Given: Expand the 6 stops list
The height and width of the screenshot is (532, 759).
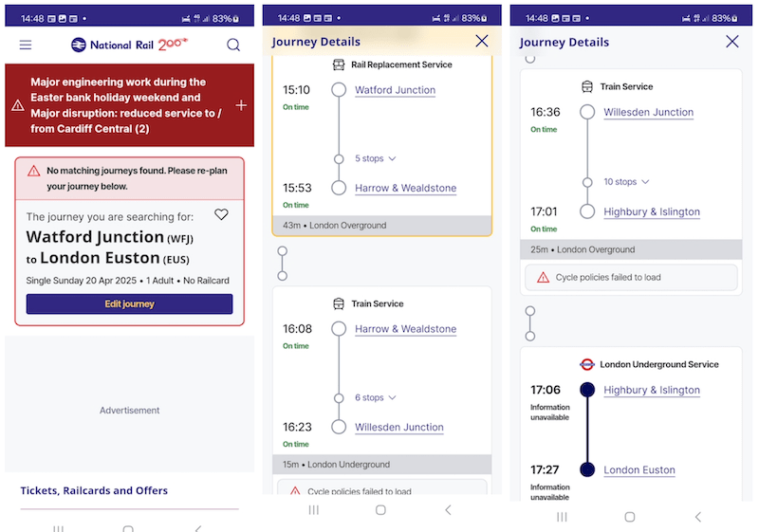Looking at the screenshot, I should coord(376,397).
